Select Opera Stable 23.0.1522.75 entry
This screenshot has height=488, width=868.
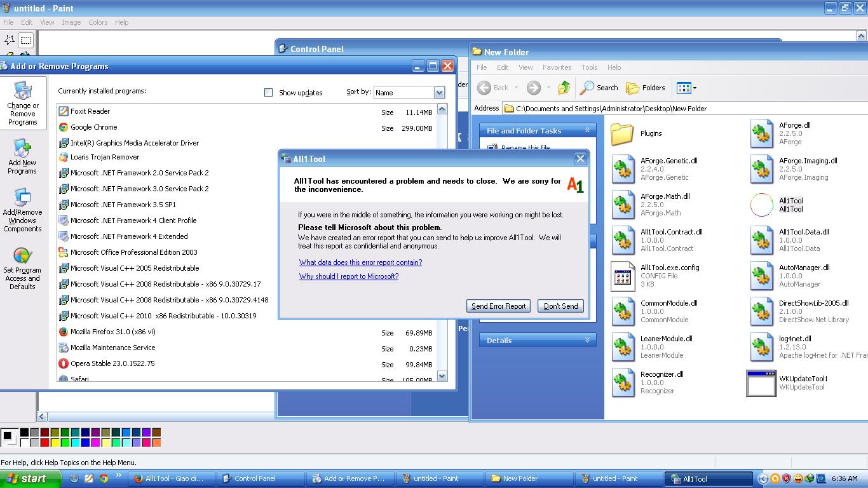tap(247, 363)
